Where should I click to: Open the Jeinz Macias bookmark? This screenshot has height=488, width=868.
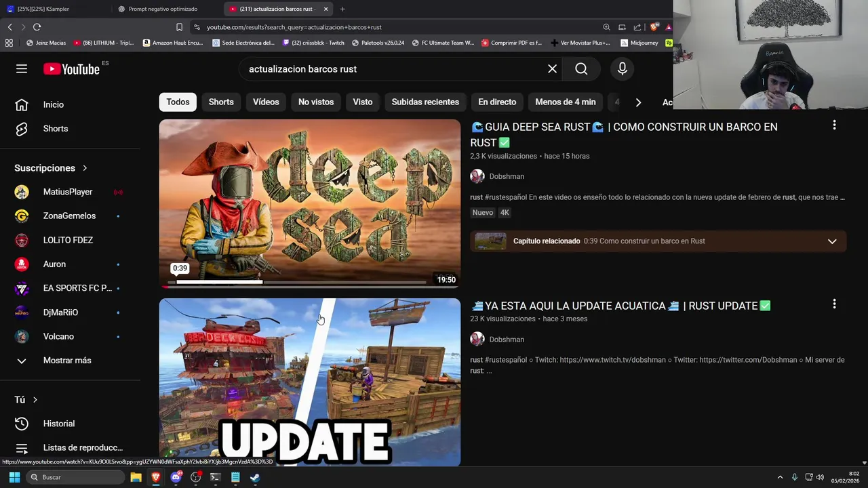pos(45,43)
